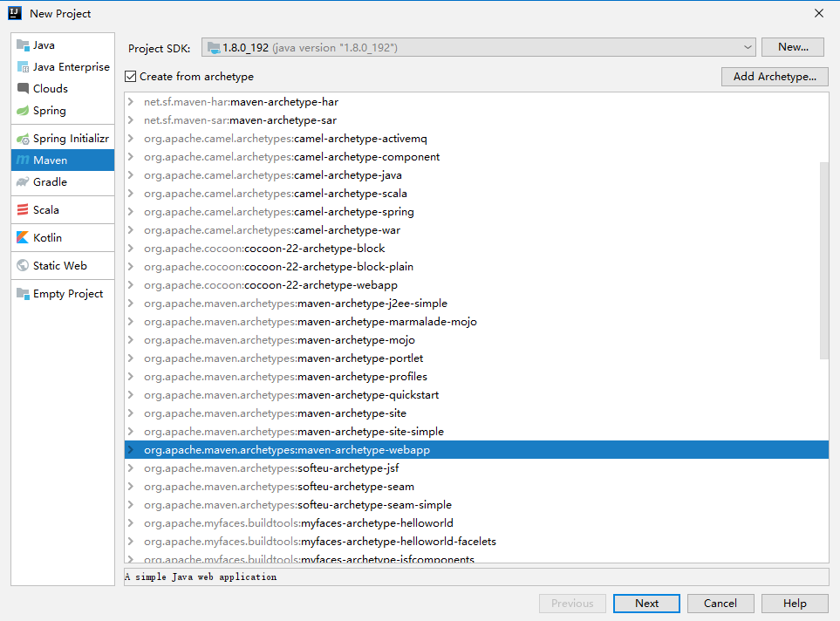This screenshot has width=840, height=621.
Task: Select maven-archetype-marmalade-mojo archetype
Action: click(476, 322)
